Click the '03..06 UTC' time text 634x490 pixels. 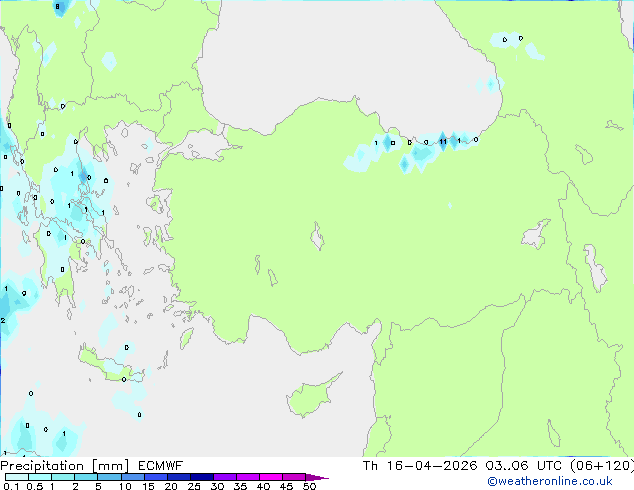523,466
